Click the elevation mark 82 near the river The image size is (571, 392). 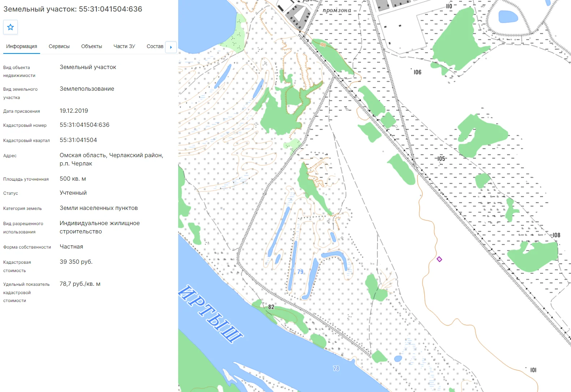(271, 307)
